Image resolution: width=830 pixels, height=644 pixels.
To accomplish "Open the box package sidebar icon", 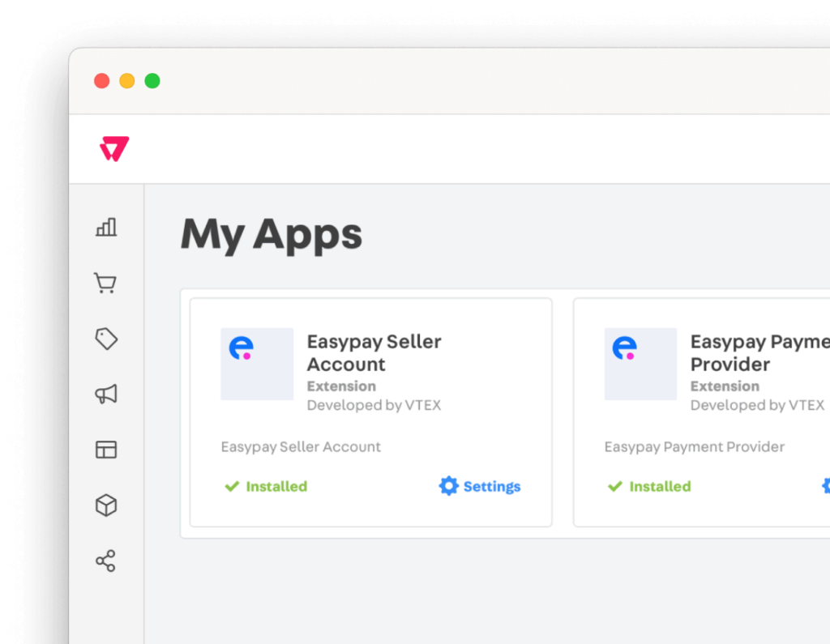I will click(106, 505).
